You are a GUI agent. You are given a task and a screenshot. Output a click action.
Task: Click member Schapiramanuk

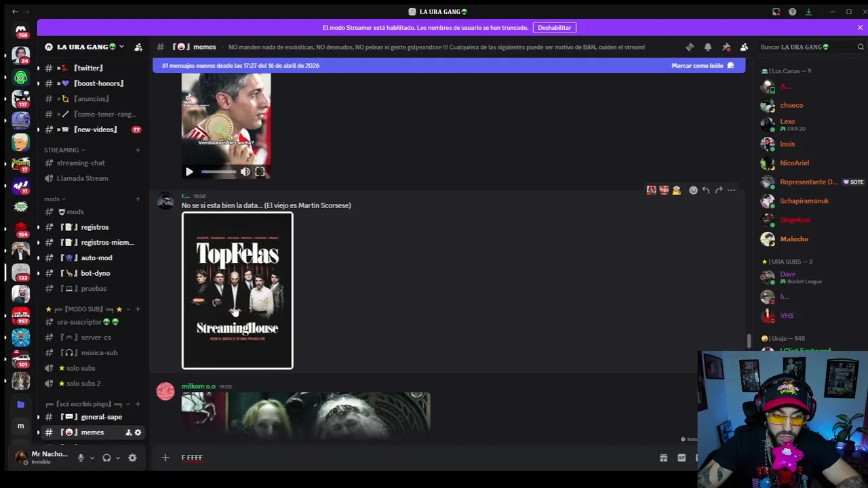(x=804, y=201)
